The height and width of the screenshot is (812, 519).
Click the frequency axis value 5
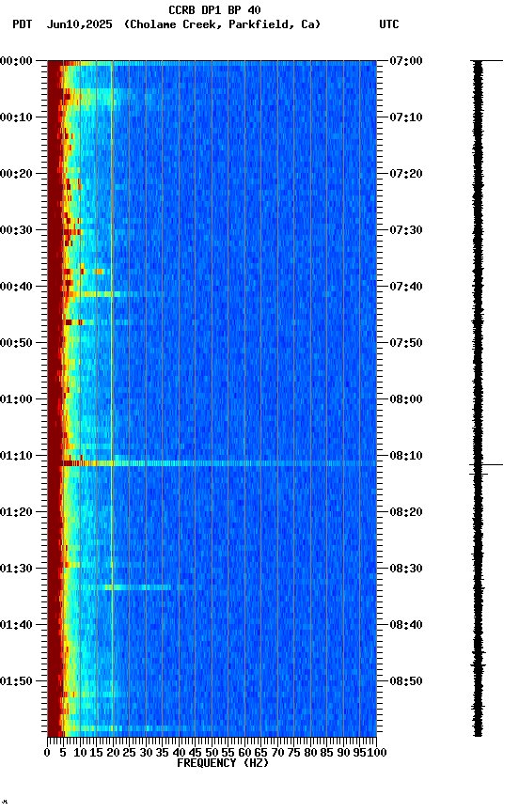[x=63, y=754]
